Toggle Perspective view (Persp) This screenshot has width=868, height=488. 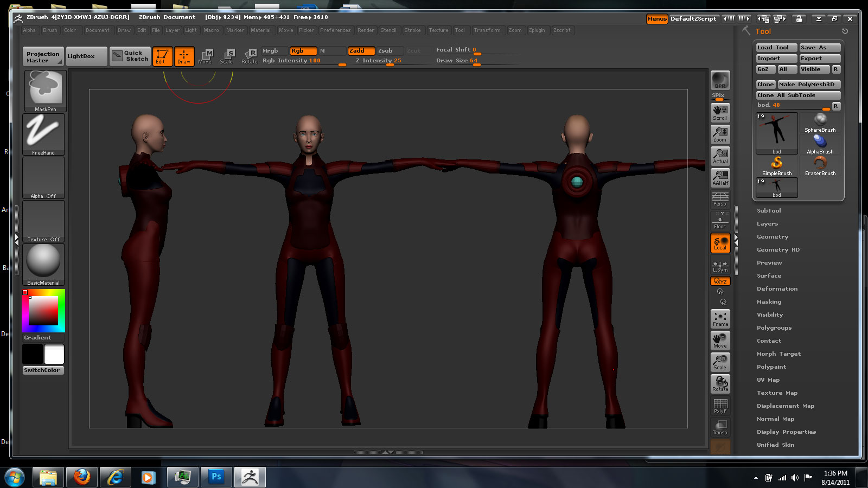tap(720, 199)
